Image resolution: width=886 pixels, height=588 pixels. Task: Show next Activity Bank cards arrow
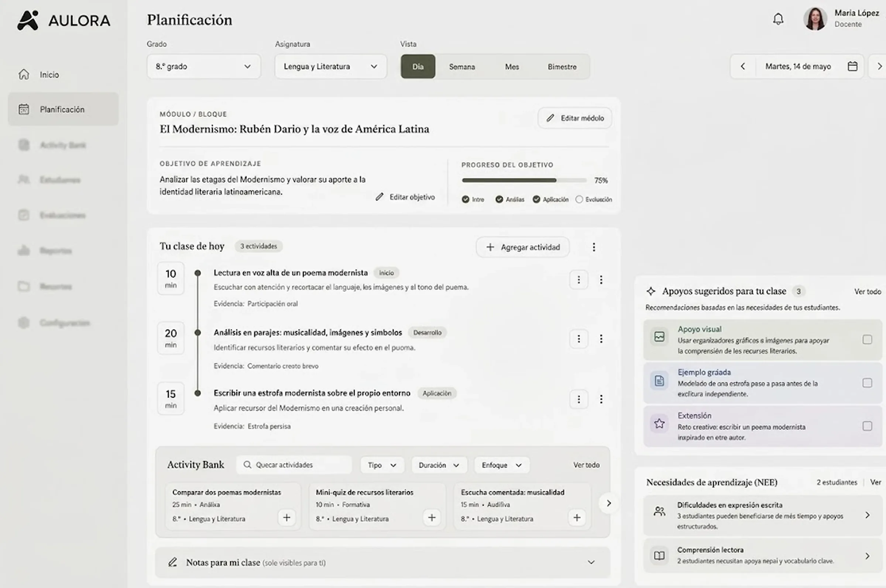(x=609, y=503)
